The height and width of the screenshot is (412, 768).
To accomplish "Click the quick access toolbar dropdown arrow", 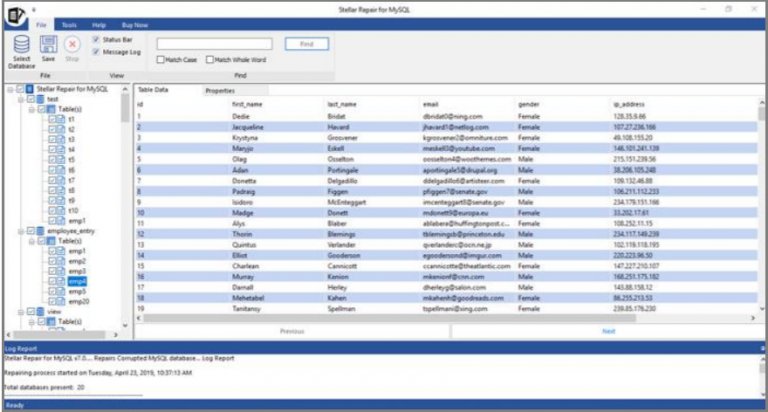I will 34,9.
